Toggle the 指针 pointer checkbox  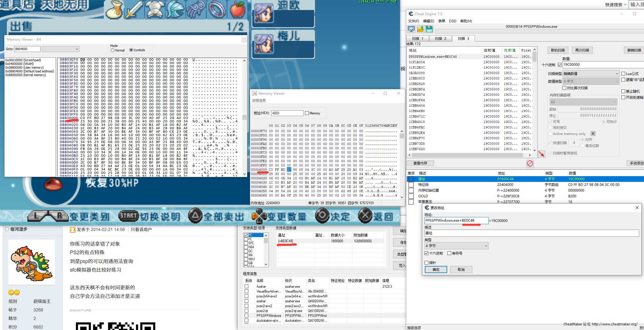427,263
